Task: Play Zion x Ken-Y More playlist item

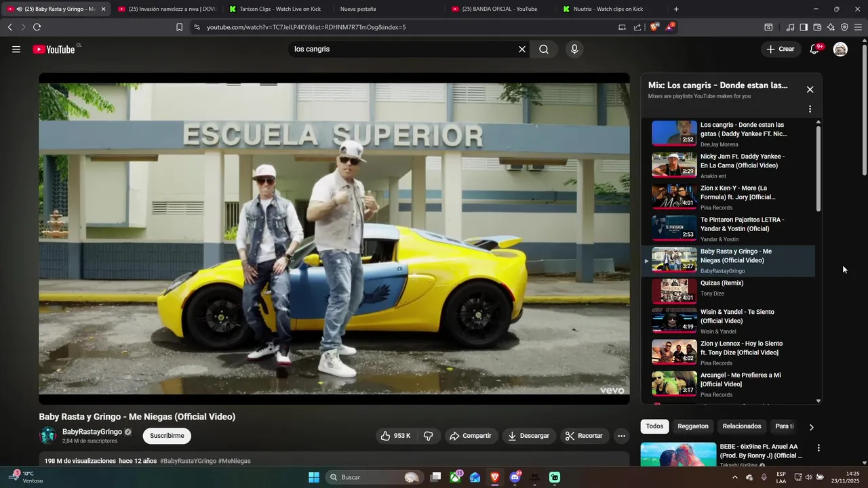Action: coord(728,197)
